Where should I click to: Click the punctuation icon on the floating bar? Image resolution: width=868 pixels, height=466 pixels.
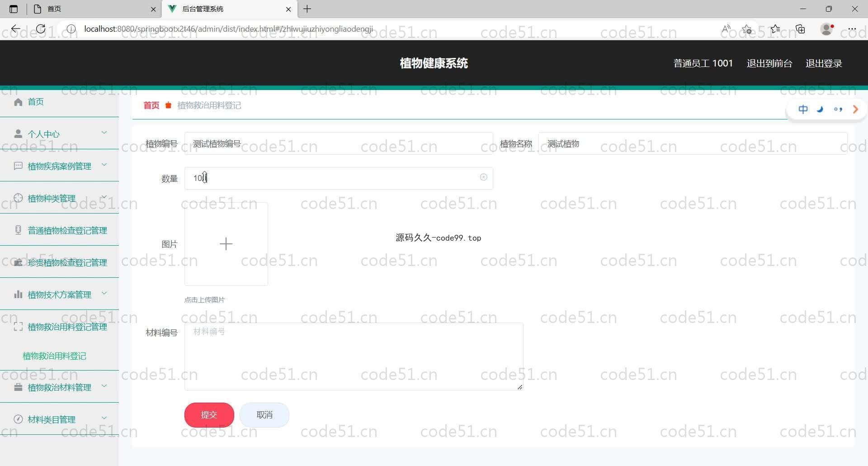pos(838,109)
